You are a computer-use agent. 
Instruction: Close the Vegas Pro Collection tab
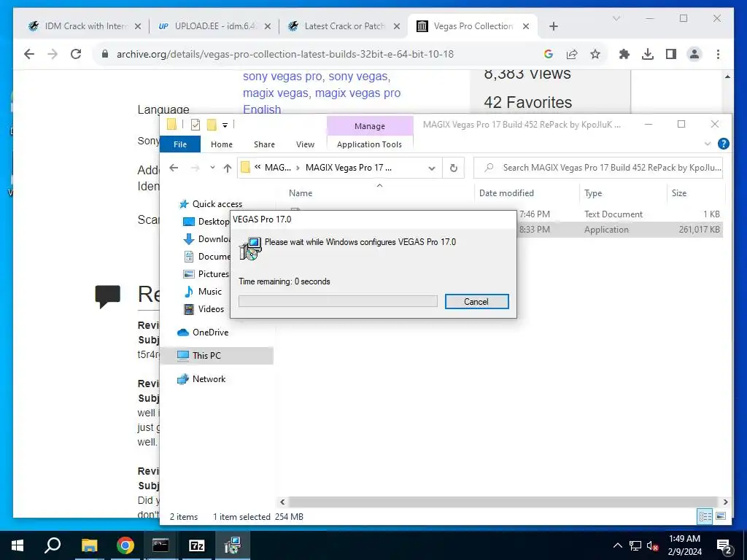pos(526,26)
